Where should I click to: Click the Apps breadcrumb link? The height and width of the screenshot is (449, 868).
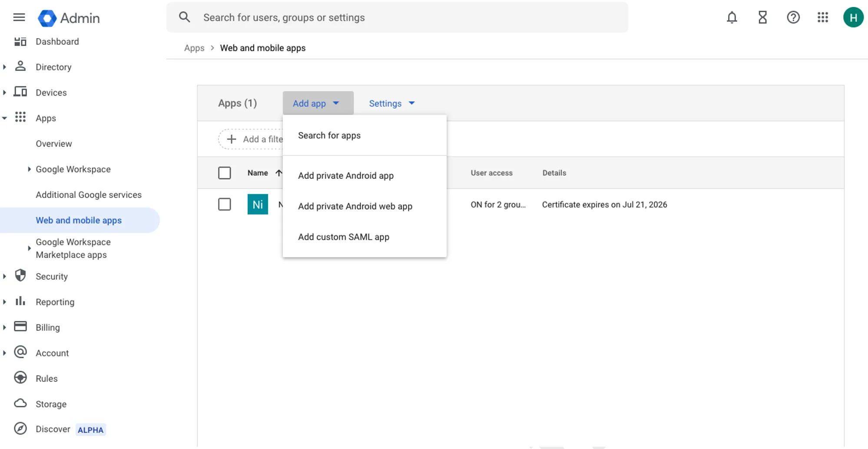click(194, 48)
